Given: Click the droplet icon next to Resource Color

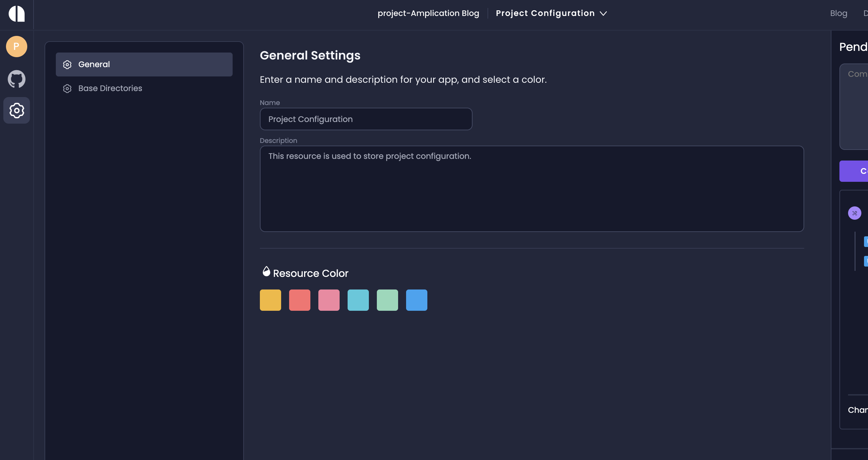Looking at the screenshot, I should pyautogui.click(x=266, y=271).
